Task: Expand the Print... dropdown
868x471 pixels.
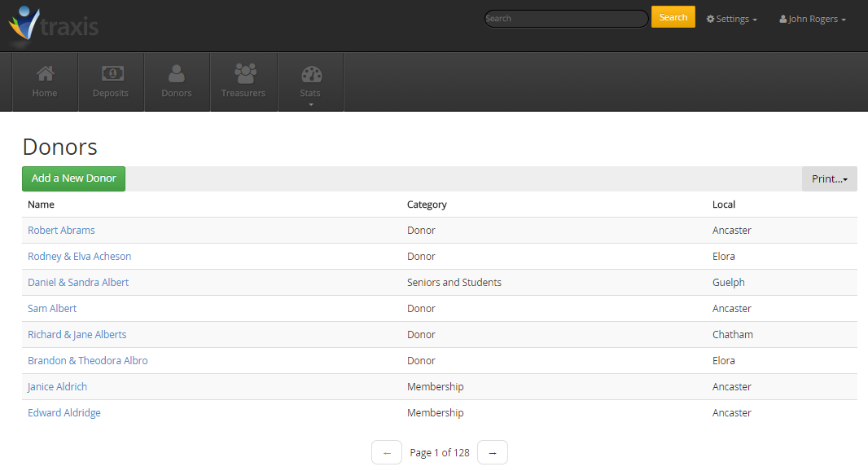Action: tap(829, 178)
